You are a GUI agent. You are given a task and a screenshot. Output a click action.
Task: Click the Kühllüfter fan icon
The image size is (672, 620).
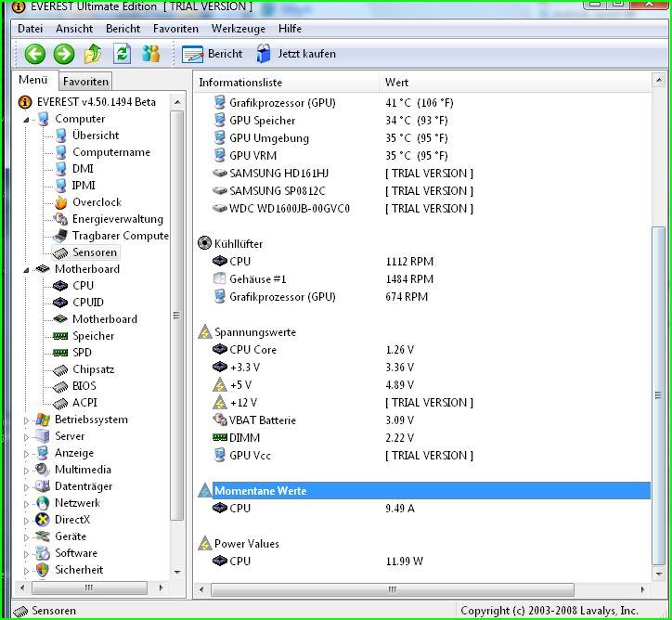(x=204, y=243)
